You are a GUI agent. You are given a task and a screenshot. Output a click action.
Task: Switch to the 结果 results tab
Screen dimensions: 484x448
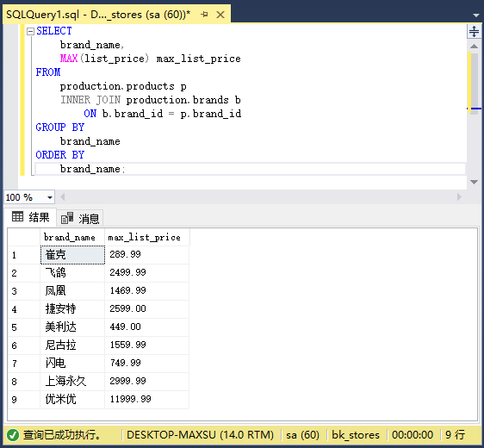(x=30, y=217)
